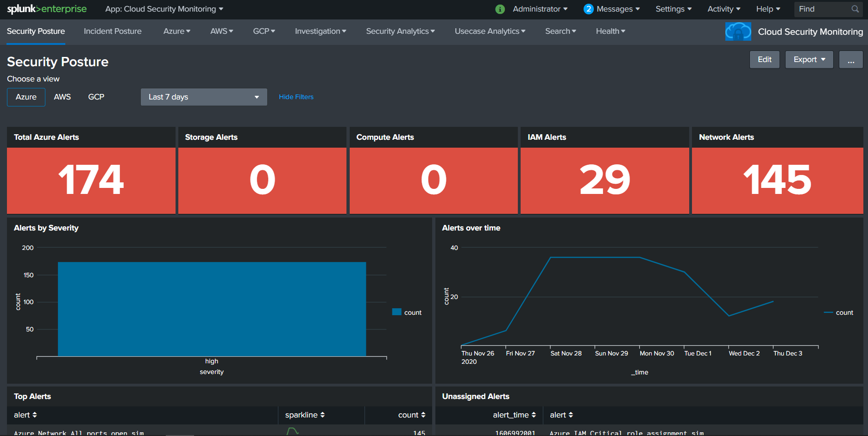This screenshot has height=436, width=868.
Task: Expand the Investigation navigation menu
Action: coord(321,31)
